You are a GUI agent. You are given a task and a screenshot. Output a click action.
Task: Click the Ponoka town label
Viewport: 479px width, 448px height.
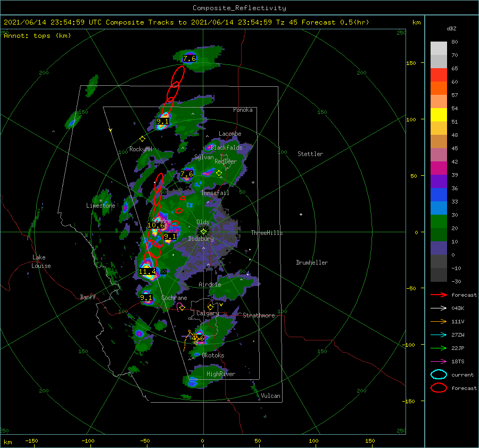[243, 110]
